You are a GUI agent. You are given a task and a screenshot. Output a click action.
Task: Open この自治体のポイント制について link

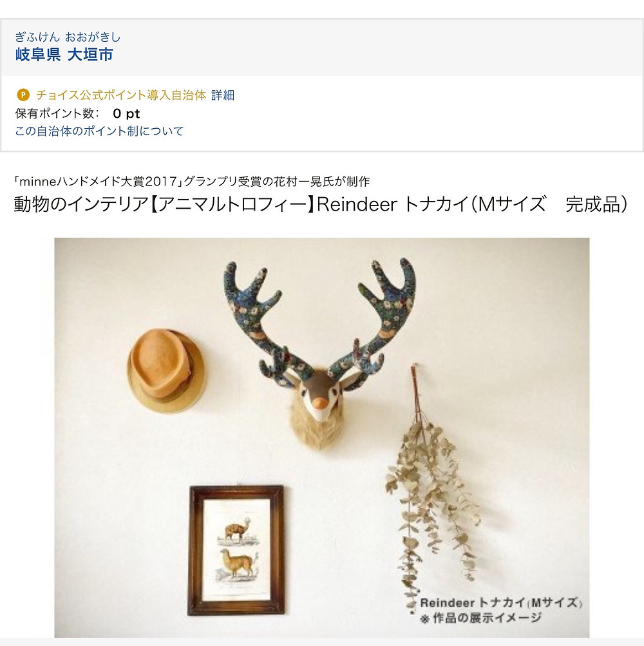point(99,131)
